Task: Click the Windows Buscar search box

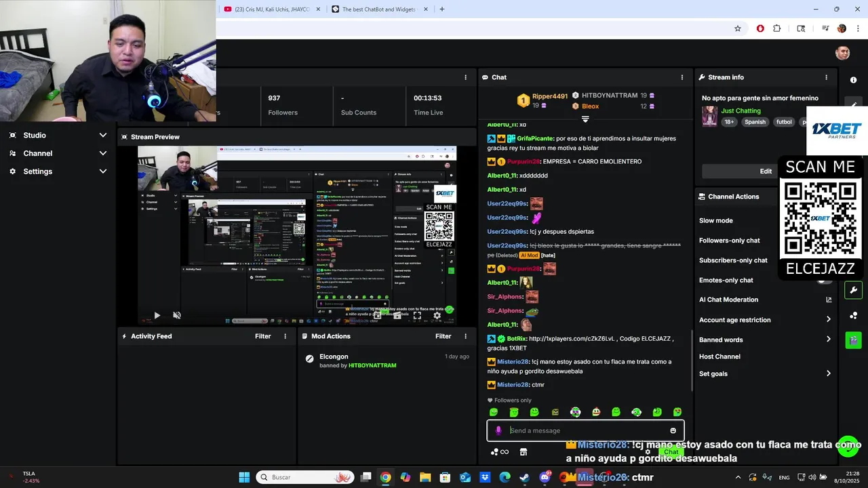Action: 305,477
